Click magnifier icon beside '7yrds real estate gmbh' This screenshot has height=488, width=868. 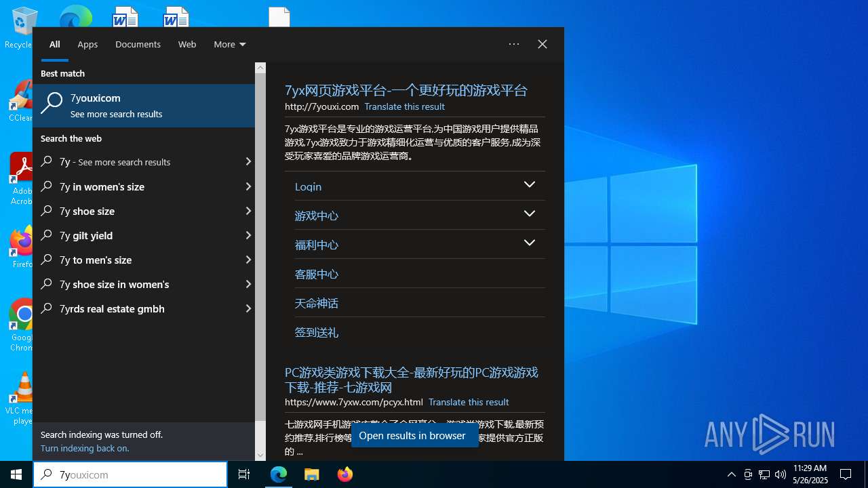point(47,308)
